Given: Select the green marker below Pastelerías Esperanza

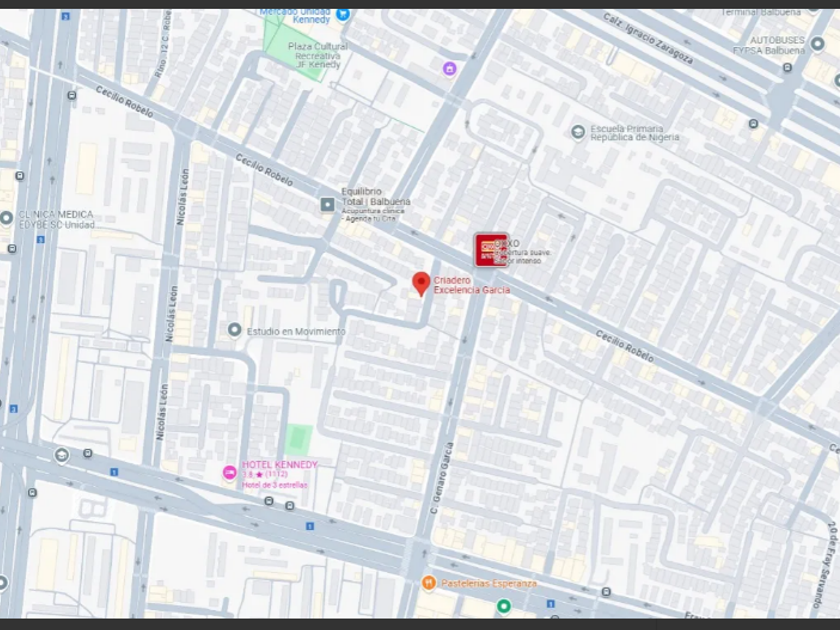Looking at the screenshot, I should tap(504, 606).
